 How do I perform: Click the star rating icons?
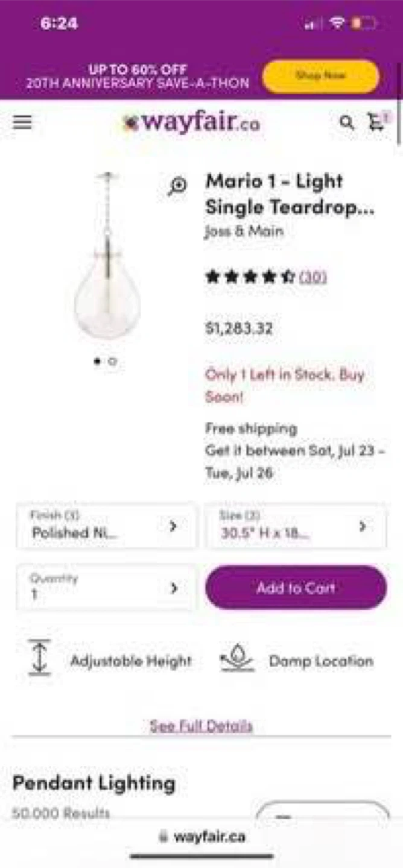pos(250,277)
